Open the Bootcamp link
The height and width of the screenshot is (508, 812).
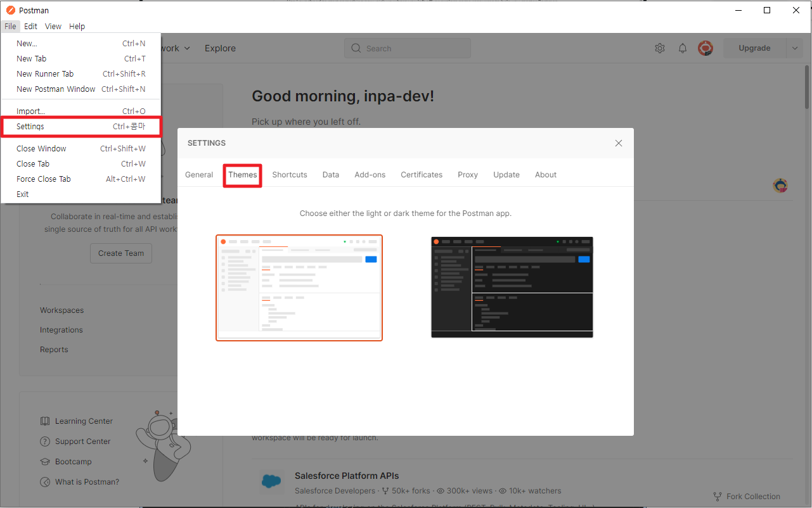[74, 462]
